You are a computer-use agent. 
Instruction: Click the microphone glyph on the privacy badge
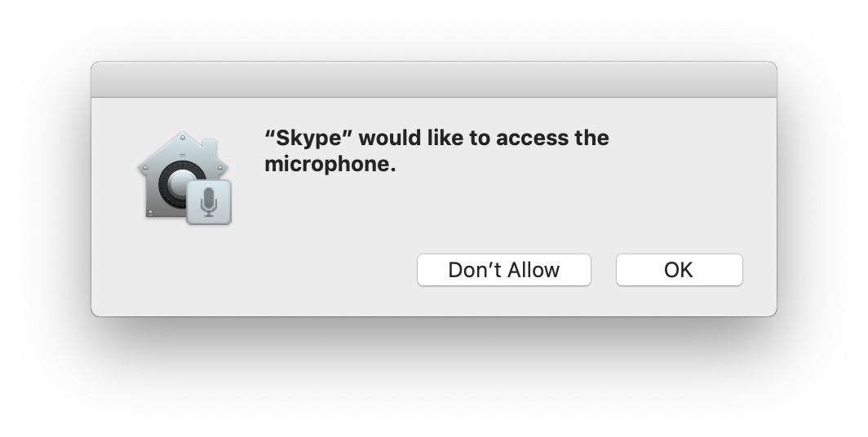coord(209,201)
